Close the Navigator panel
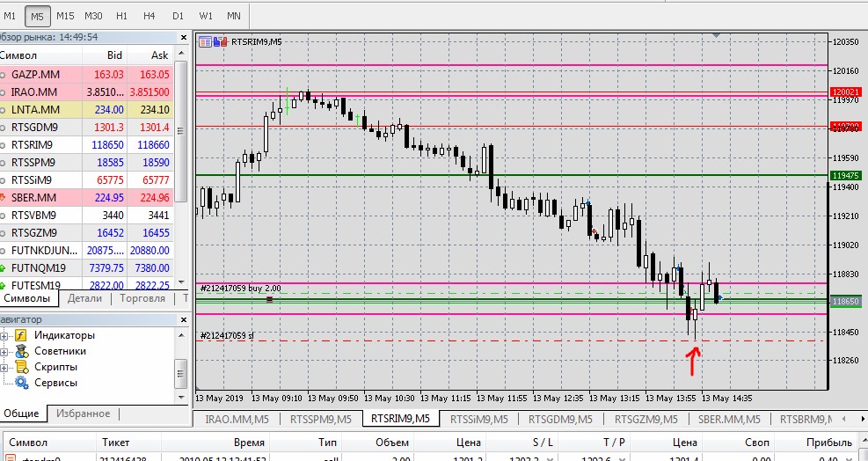 point(184,319)
